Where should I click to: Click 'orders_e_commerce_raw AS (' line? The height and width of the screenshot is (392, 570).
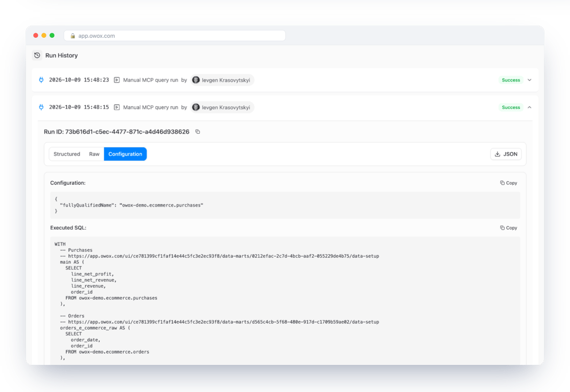click(95, 328)
